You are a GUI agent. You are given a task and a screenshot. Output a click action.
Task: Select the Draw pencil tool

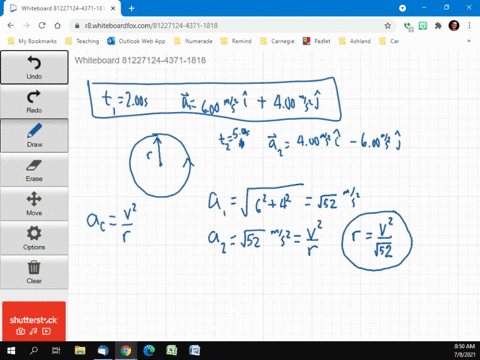coord(34,135)
